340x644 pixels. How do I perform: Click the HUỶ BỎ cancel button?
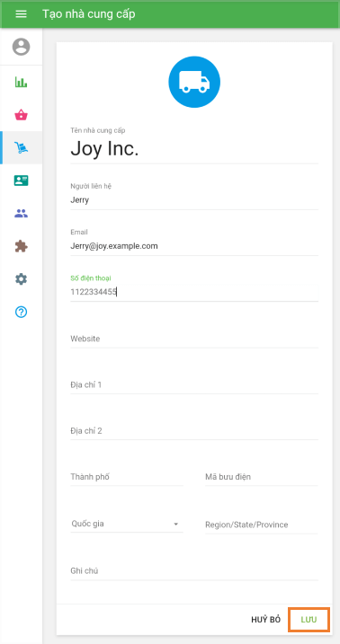click(x=266, y=620)
